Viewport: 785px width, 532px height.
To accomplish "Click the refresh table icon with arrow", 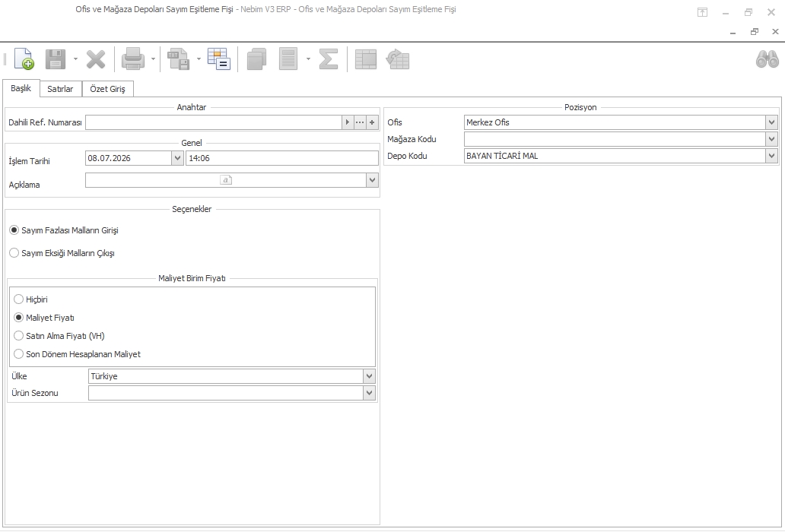I will click(x=398, y=59).
